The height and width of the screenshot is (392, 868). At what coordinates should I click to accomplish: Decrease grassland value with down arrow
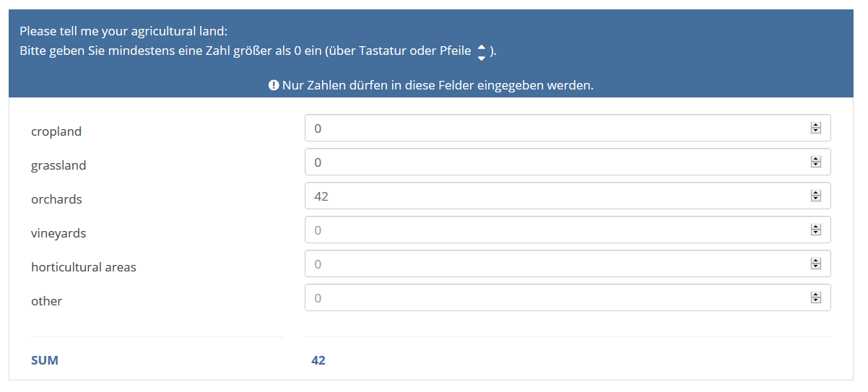coord(816,165)
